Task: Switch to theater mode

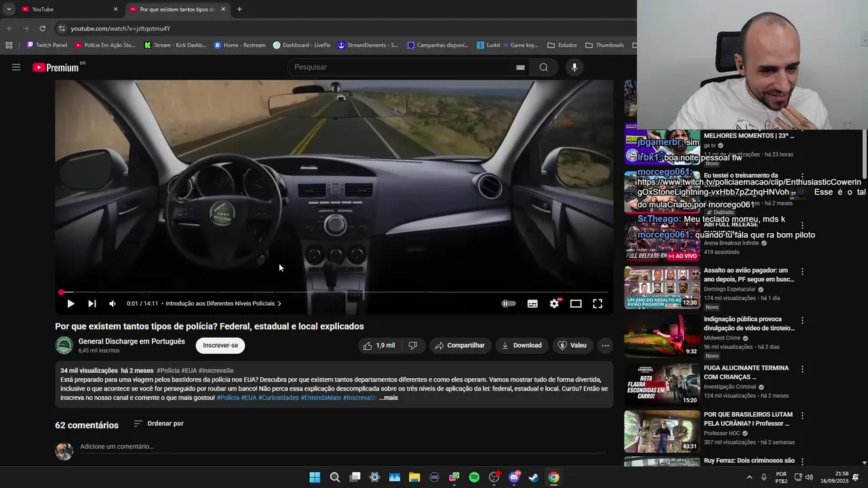Action: 576,304
